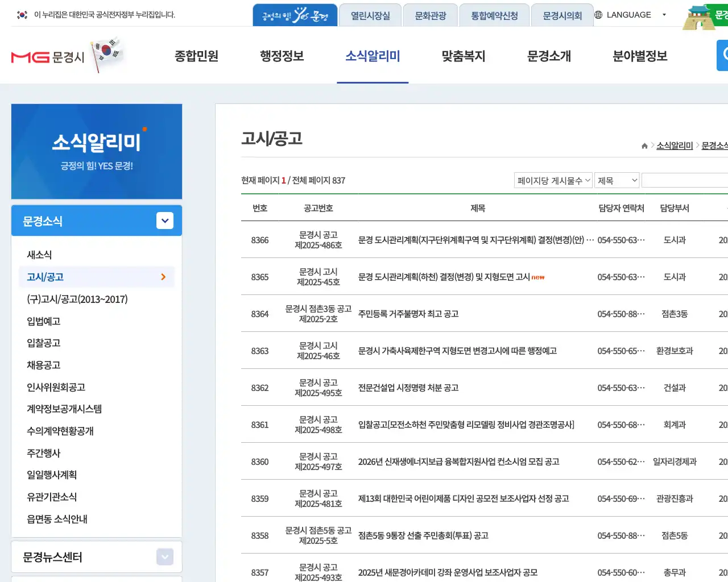The image size is (728, 582).
Task: Open the LANGUAGE dropdown arrow
Action: 664,15
